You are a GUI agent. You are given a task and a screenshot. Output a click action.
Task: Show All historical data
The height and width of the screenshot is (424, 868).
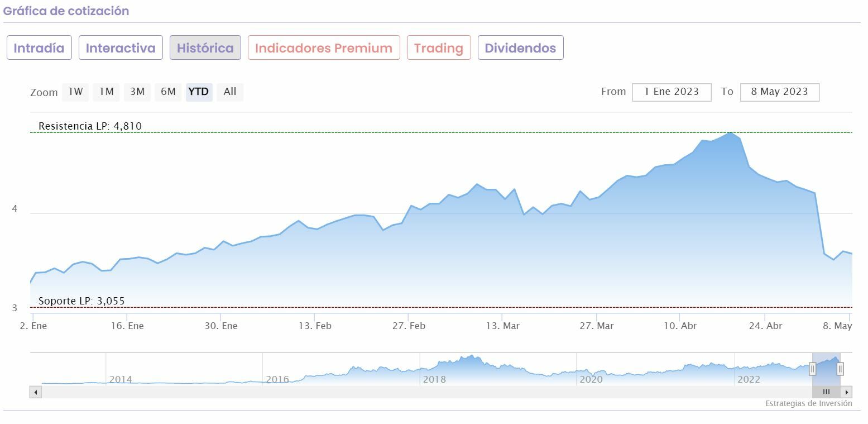pyautogui.click(x=230, y=92)
